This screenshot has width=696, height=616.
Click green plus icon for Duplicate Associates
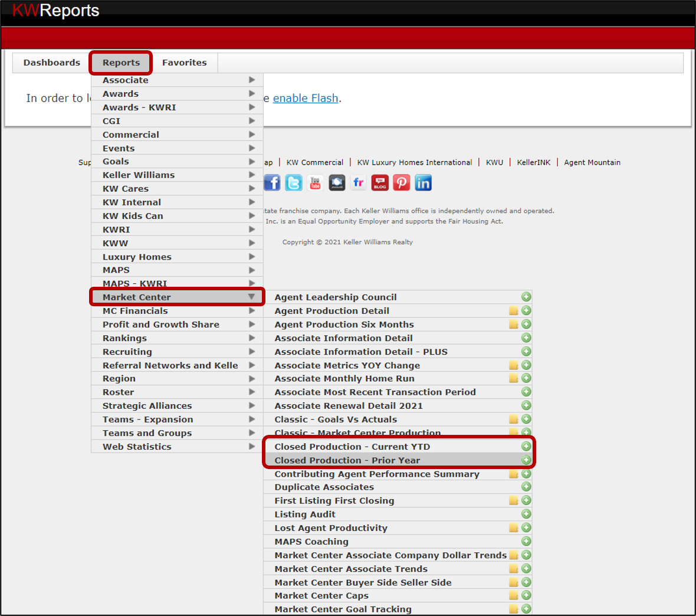(526, 487)
